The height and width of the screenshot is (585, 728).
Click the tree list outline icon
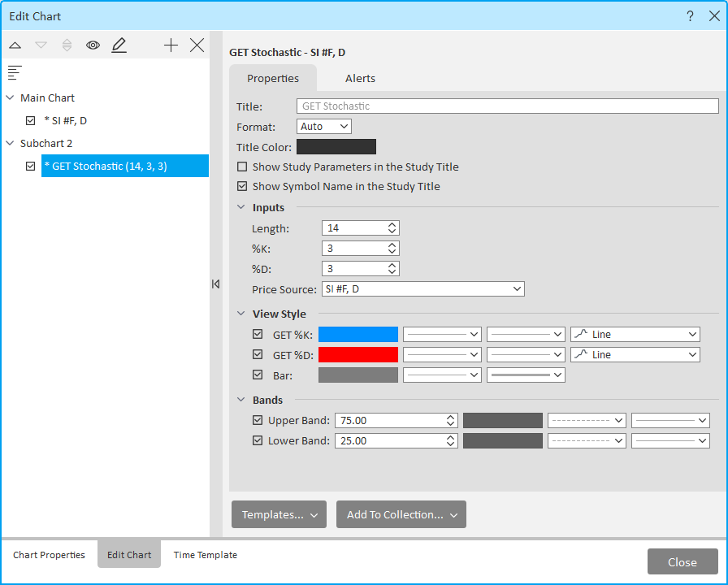coord(15,72)
